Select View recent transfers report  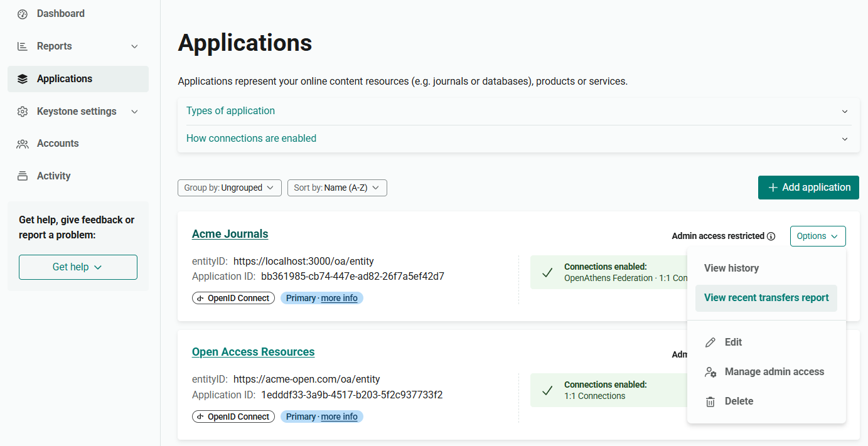(x=766, y=298)
